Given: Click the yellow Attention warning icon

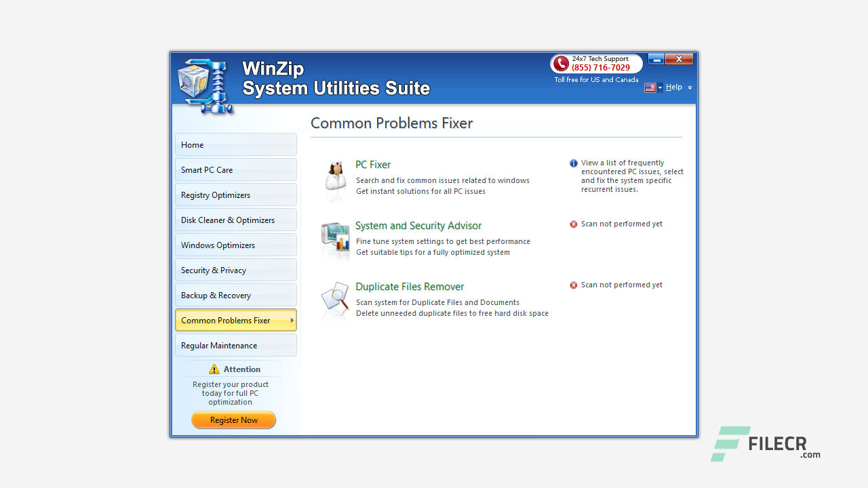Looking at the screenshot, I should [x=214, y=369].
